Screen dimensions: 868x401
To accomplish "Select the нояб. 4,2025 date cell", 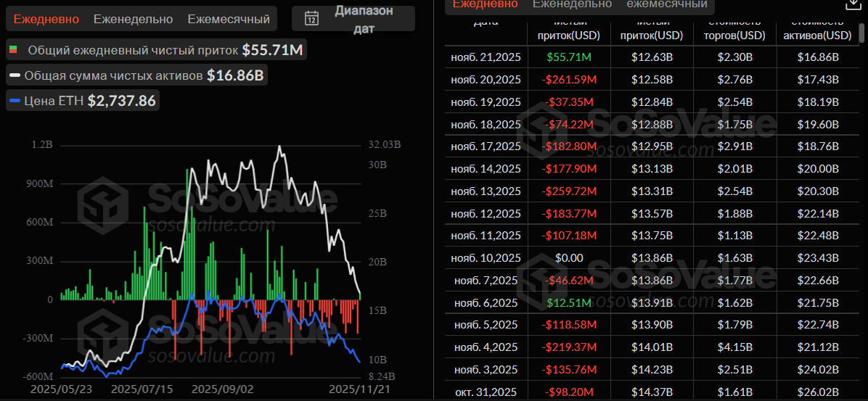I will [486, 347].
